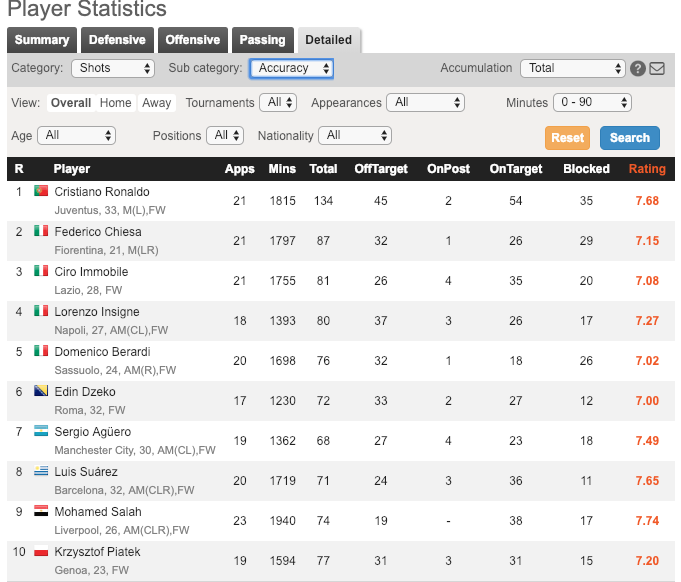Open Federico Chiesa player link
This screenshot has height=582, width=681.
(97, 231)
